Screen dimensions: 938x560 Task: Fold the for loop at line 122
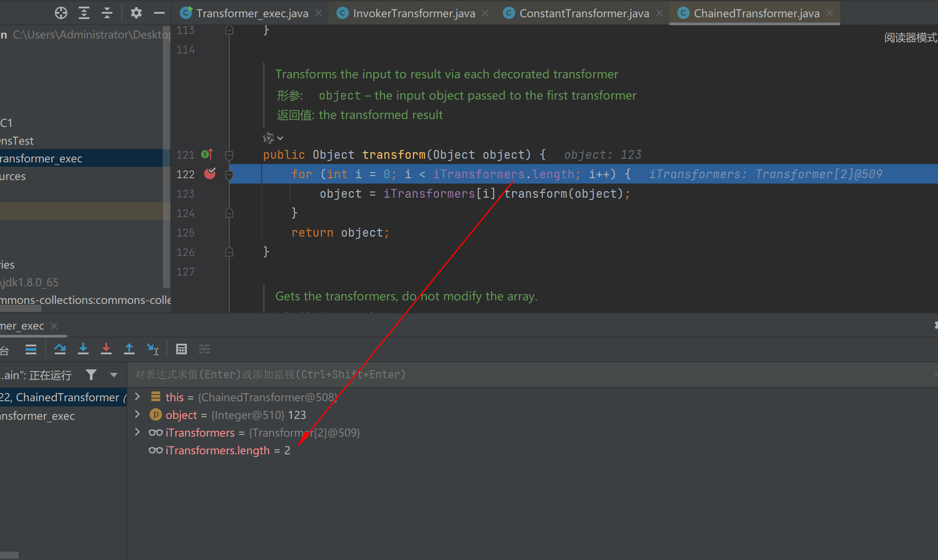(229, 175)
